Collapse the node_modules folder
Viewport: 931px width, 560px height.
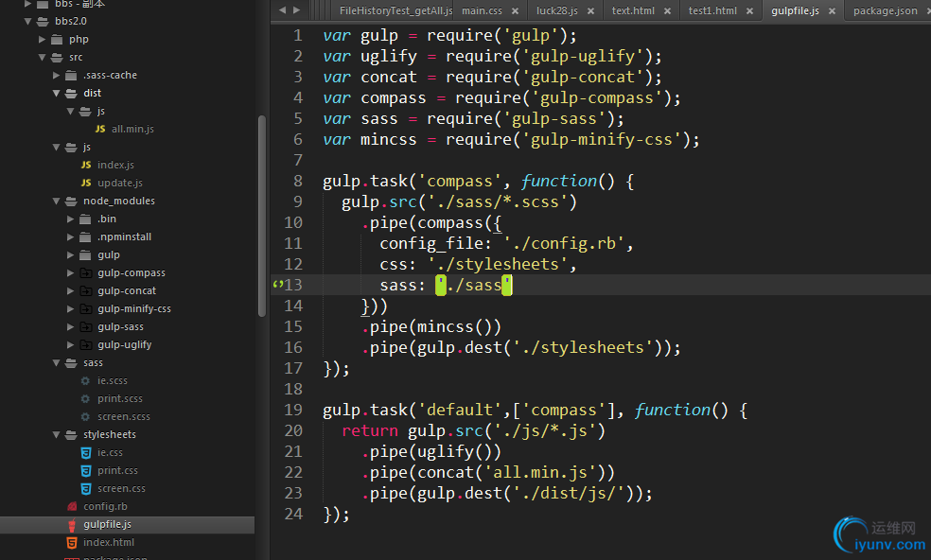pos(57,201)
